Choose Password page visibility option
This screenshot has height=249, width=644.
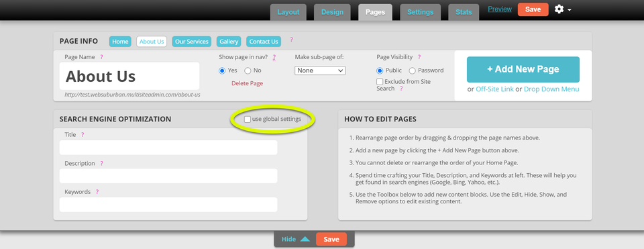pyautogui.click(x=412, y=70)
